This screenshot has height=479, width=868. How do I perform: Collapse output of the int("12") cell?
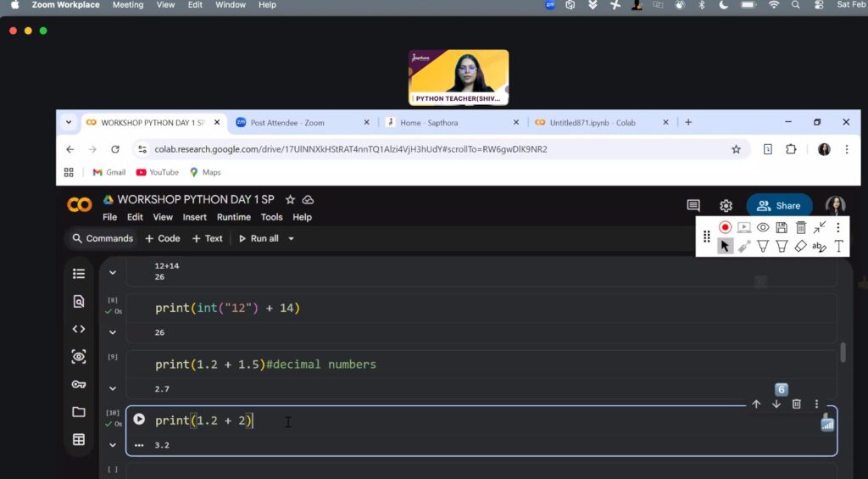click(x=113, y=332)
